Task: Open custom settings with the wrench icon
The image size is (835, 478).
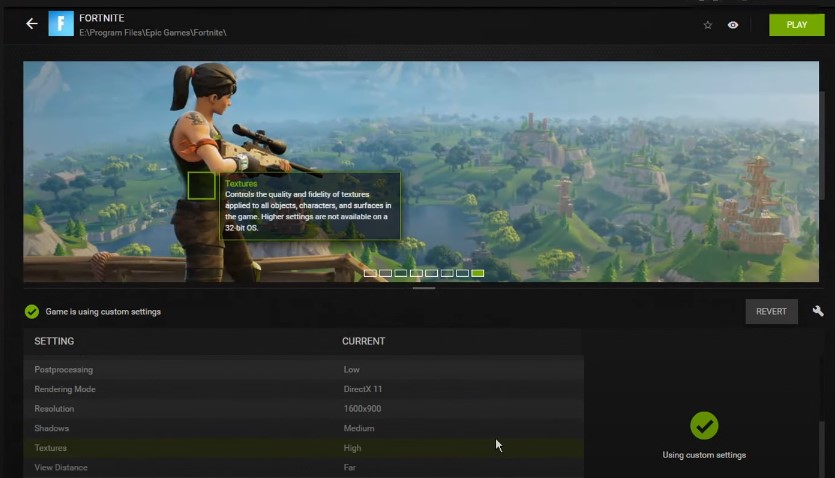Action: 818,311
